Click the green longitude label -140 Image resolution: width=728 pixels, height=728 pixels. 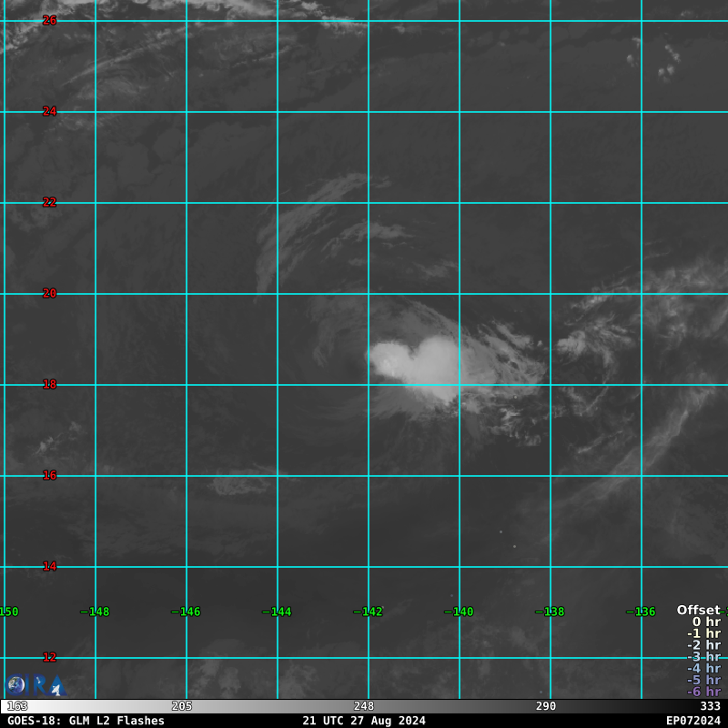(x=459, y=612)
